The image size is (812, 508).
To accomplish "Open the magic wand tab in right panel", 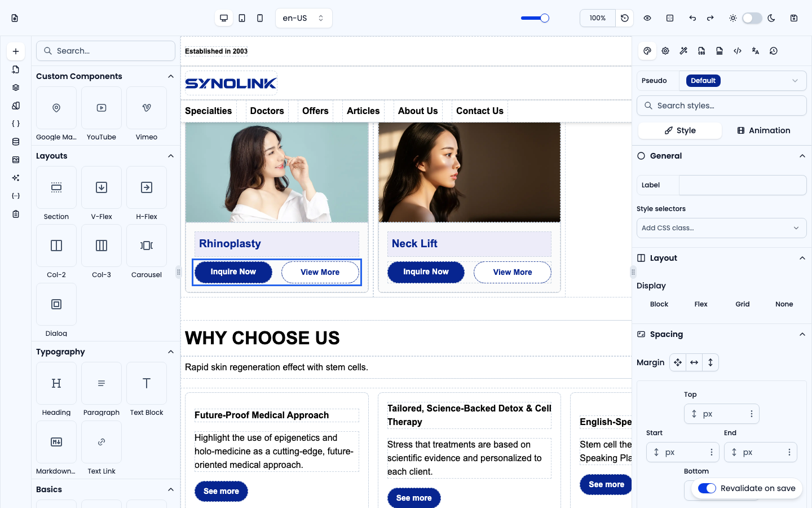I will [683, 51].
